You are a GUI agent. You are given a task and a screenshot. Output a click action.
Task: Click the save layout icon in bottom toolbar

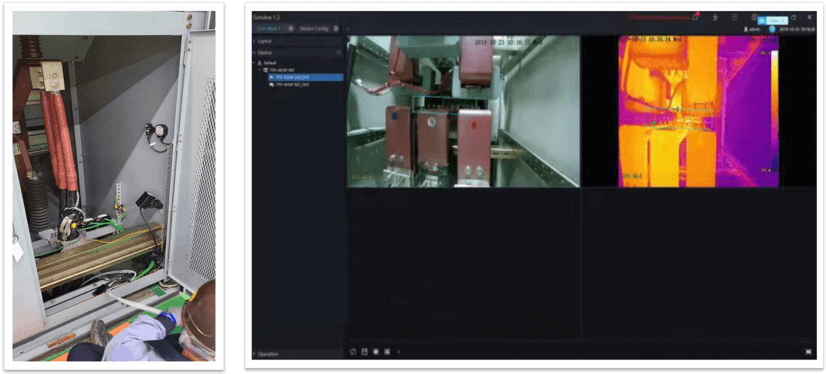(x=364, y=351)
